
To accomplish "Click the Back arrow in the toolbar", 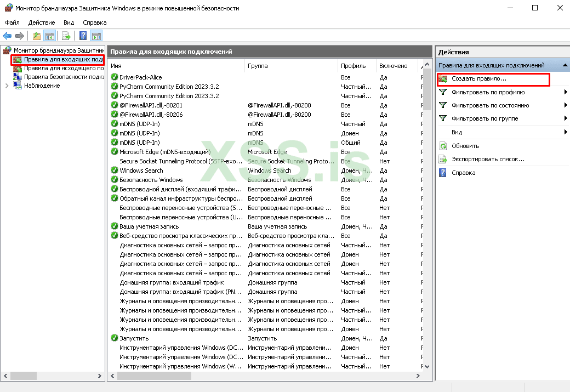I will pyautogui.click(x=7, y=36).
